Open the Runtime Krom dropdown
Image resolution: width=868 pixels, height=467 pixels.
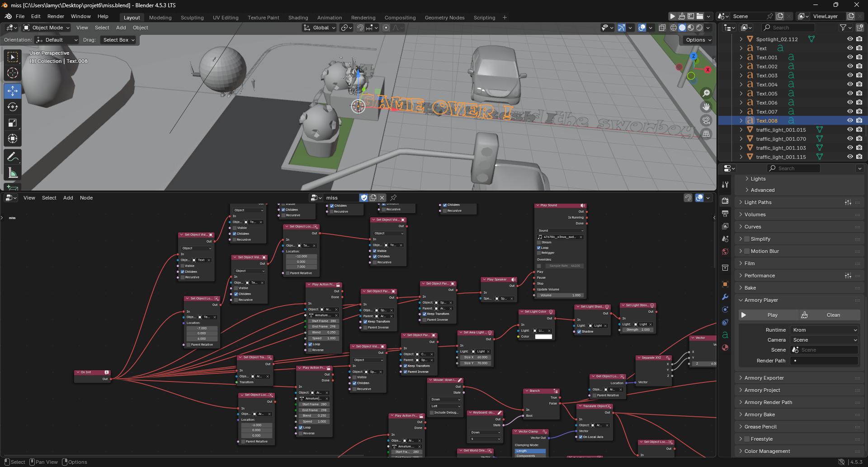click(x=824, y=330)
